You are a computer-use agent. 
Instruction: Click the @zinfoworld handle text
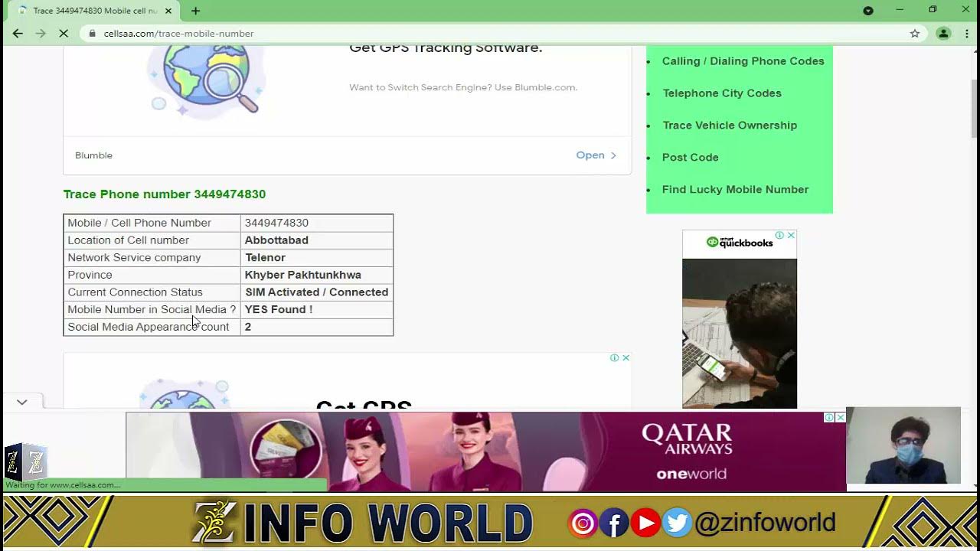[x=764, y=523]
